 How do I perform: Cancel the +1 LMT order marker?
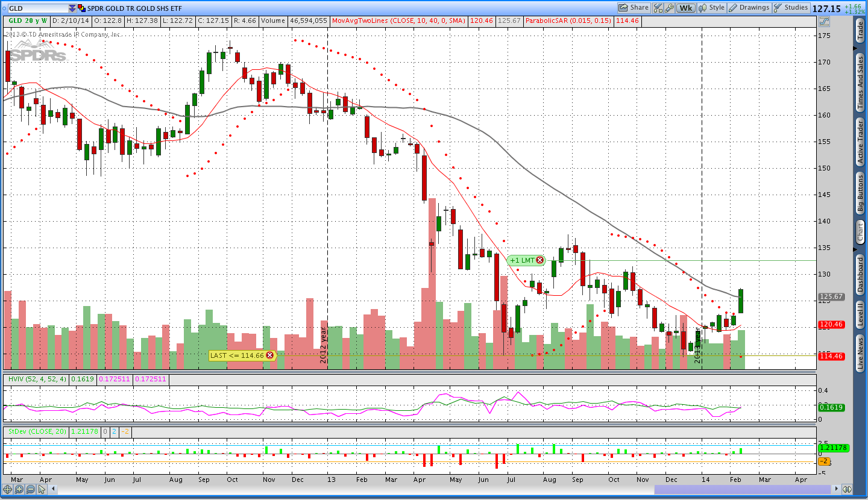point(539,261)
